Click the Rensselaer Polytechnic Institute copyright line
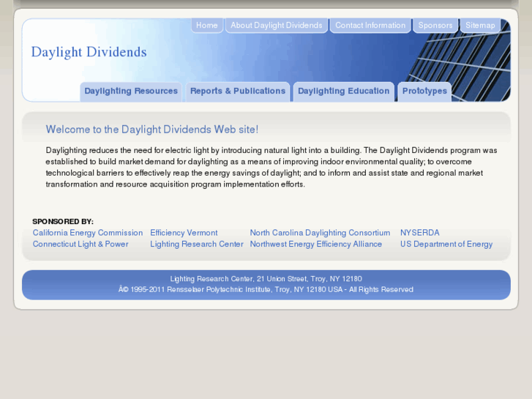This screenshot has width=532, height=399. point(266,290)
